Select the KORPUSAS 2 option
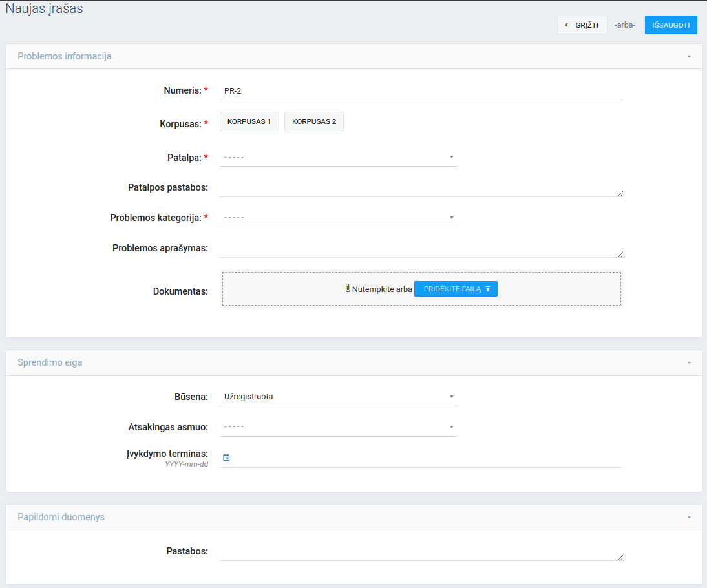The height and width of the screenshot is (588, 707). click(314, 121)
